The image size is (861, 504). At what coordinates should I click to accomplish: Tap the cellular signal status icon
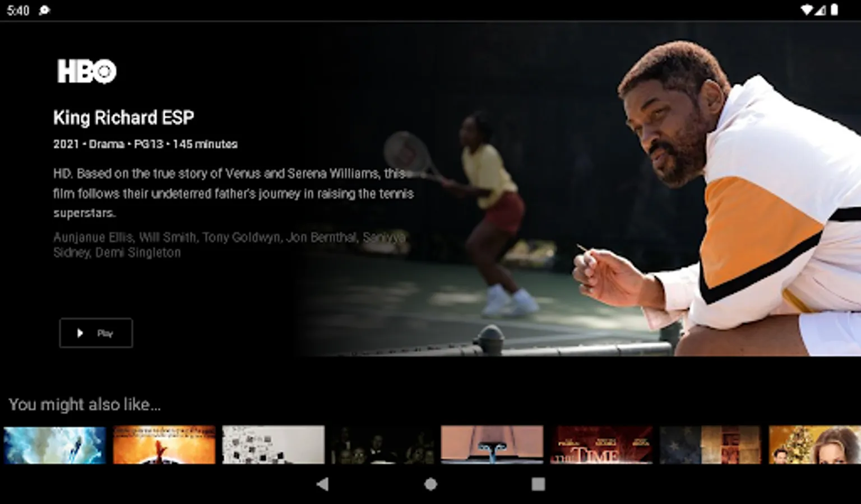tap(820, 10)
